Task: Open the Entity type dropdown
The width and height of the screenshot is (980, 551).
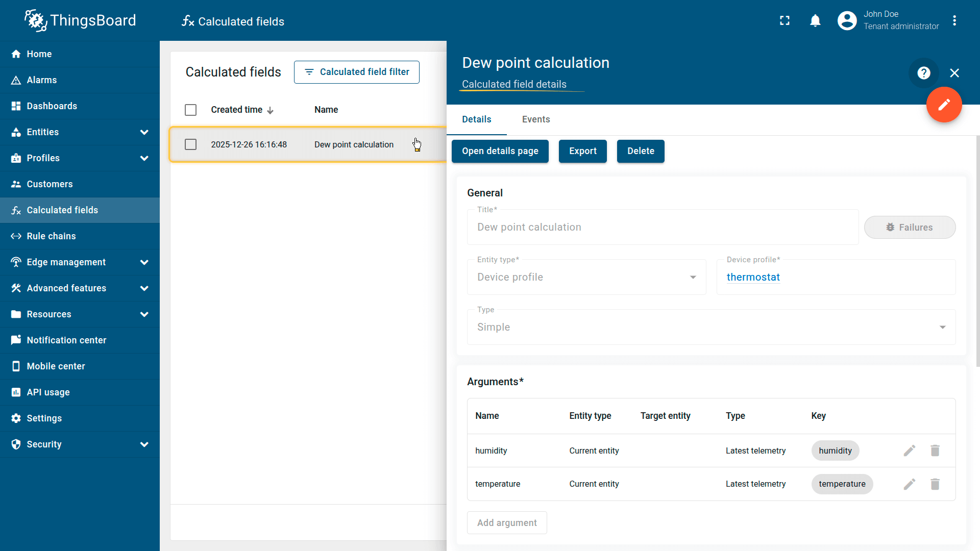Action: [586, 277]
